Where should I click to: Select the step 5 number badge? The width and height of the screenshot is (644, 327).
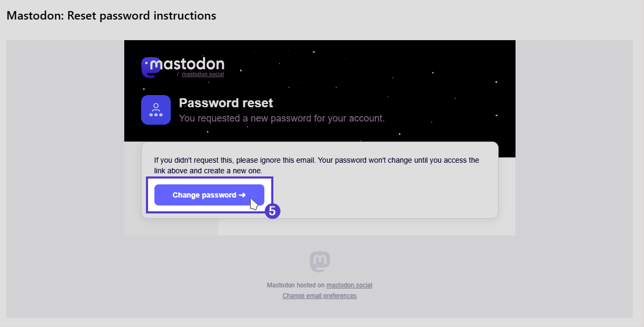pyautogui.click(x=273, y=211)
